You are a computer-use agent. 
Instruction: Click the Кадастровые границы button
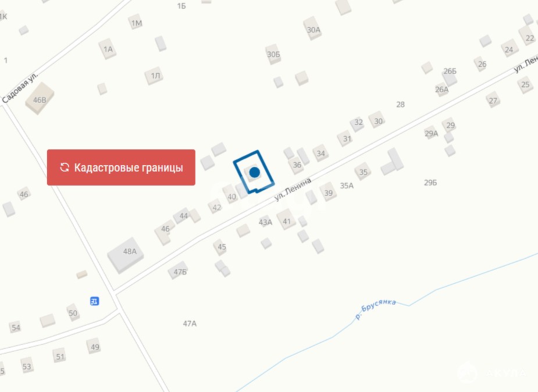(x=121, y=168)
